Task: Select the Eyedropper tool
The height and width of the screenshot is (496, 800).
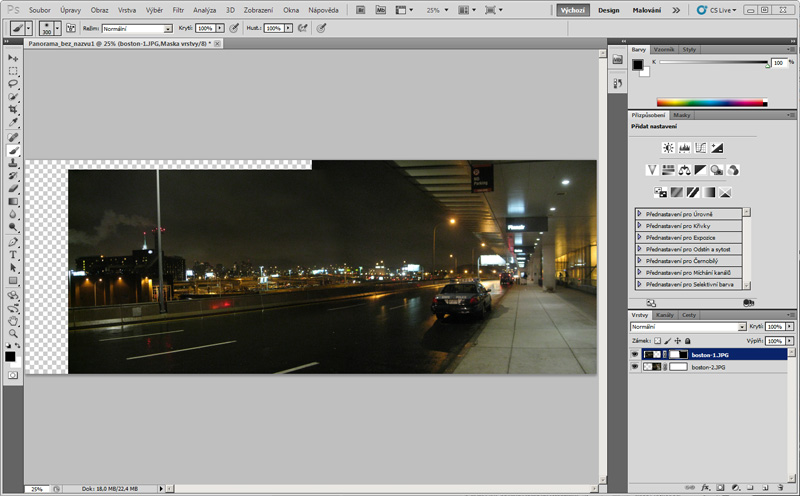Action: [14, 123]
